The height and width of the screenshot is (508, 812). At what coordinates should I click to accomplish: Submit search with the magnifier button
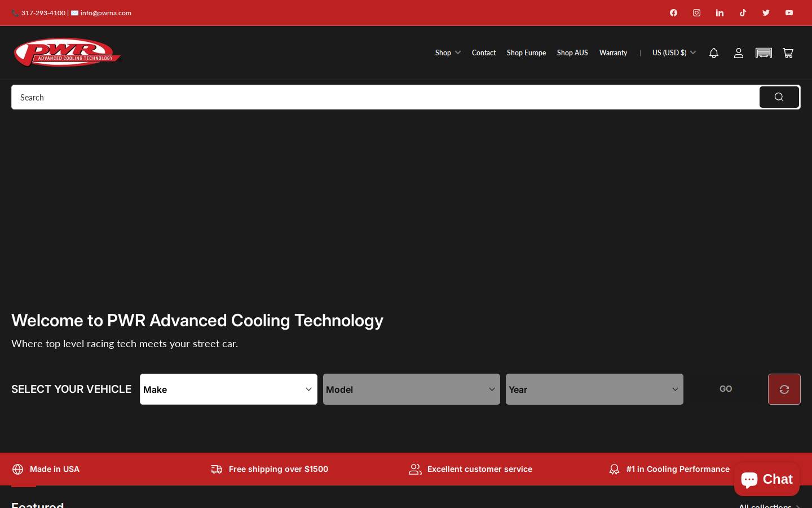coord(779,97)
